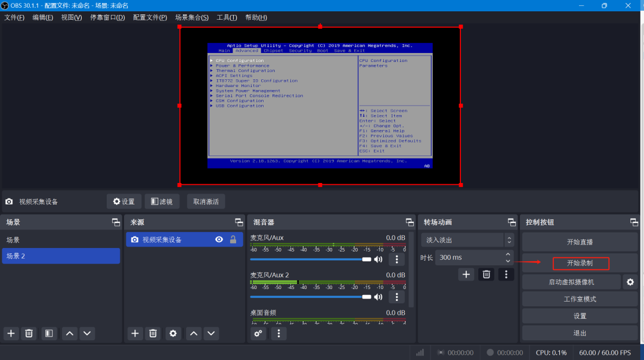Viewport: 644px width, 360px height.
Task: Open the 场景集合(S) menu
Action: coord(192,17)
